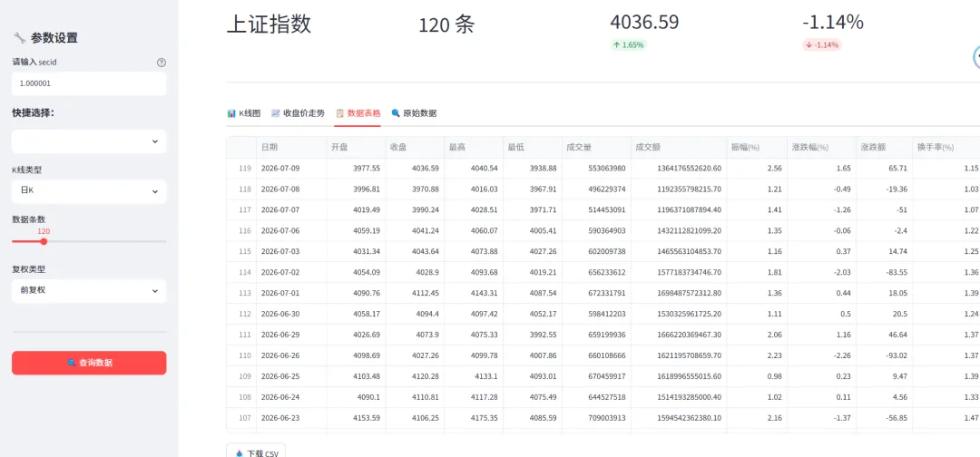Click the 上证指数 metric title
Viewport: 980px width, 457px height.
(269, 24)
